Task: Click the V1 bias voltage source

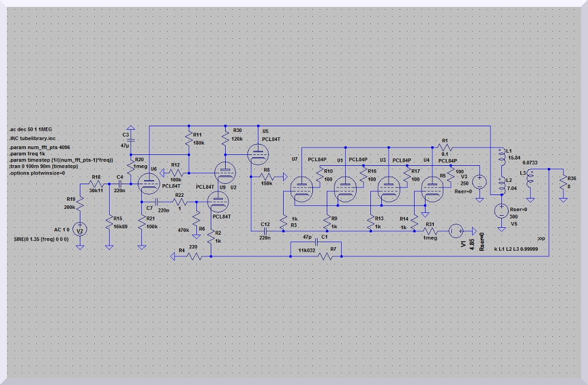Action: click(456, 231)
